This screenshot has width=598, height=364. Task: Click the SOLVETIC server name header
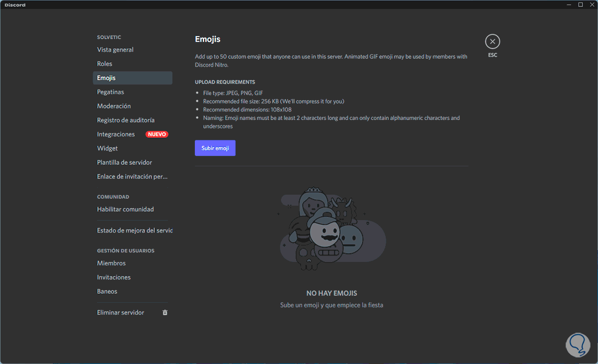pos(109,37)
